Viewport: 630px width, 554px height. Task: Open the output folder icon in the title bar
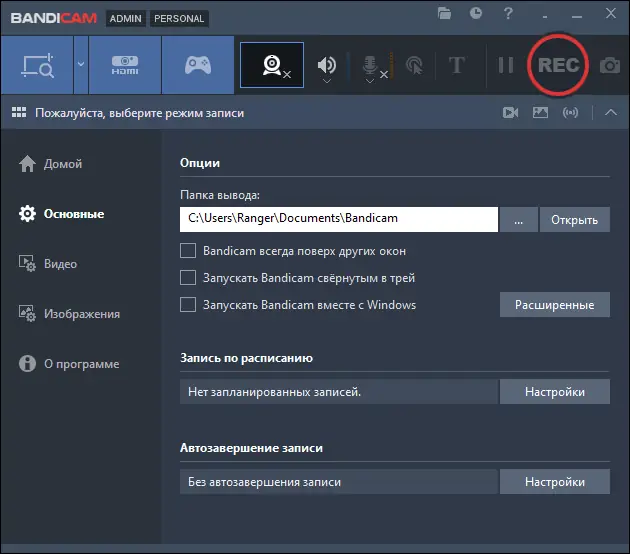444,13
